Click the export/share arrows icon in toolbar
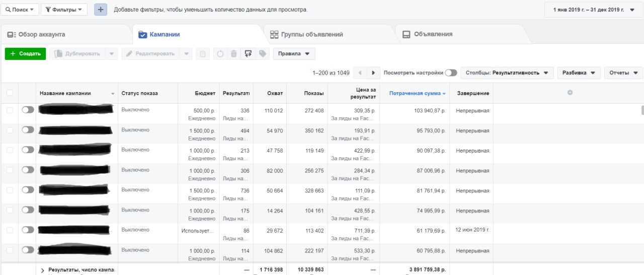Image resolution: width=644 pixels, height=275 pixels. click(248, 53)
